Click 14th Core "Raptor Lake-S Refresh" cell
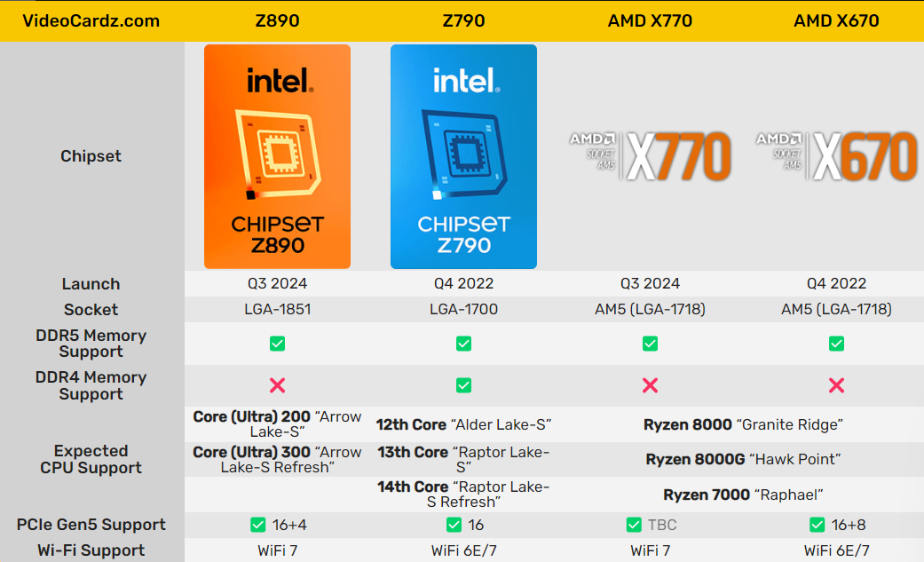The image size is (924, 562). pyautogui.click(x=463, y=495)
